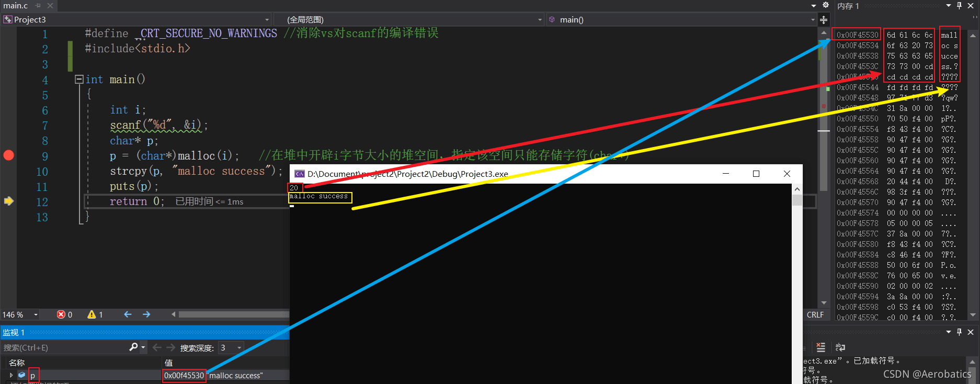Close the bottom-right output panel
Viewport: 980px width, 384px height.
[971, 332]
